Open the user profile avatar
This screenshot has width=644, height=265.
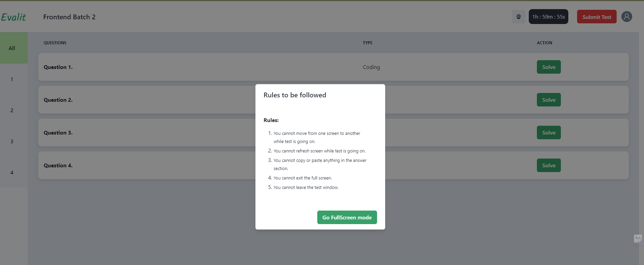[x=627, y=17]
